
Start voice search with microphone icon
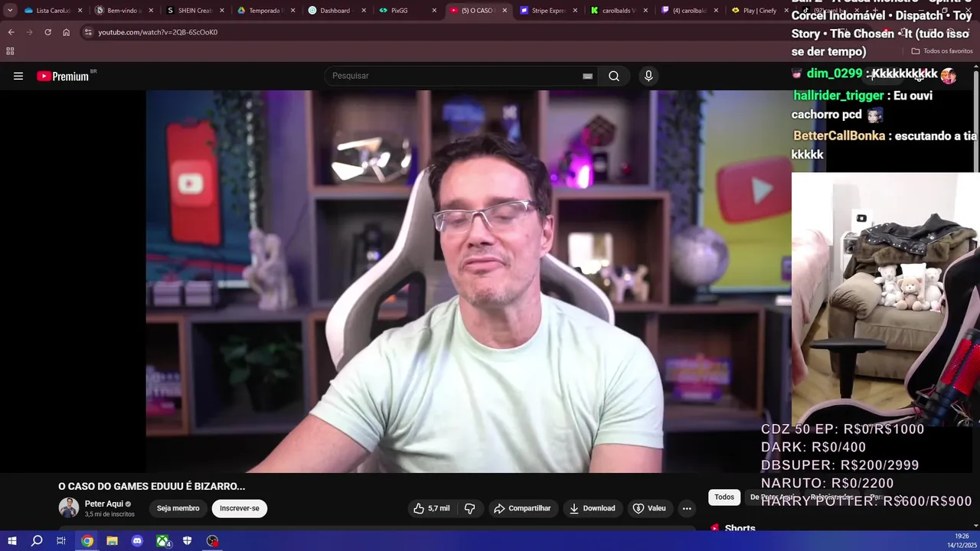[x=648, y=76]
